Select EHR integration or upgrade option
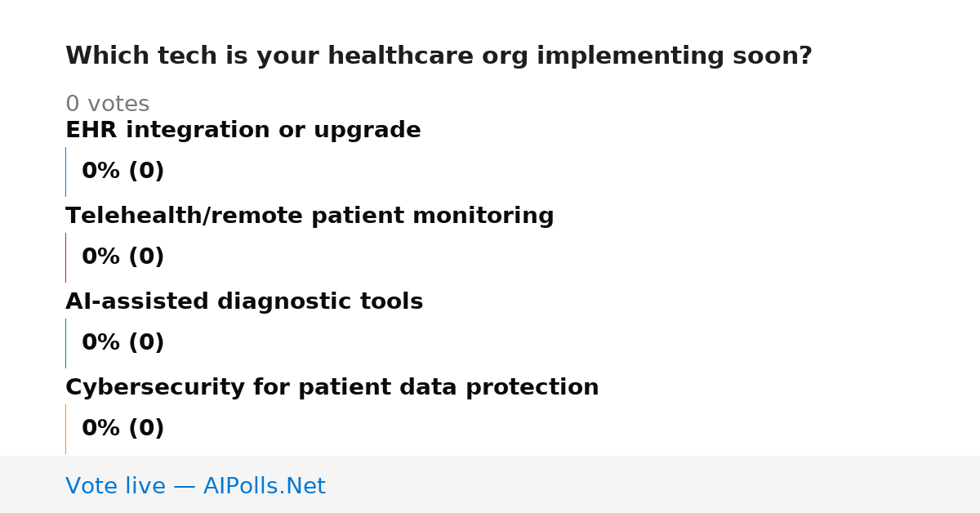 point(243,131)
